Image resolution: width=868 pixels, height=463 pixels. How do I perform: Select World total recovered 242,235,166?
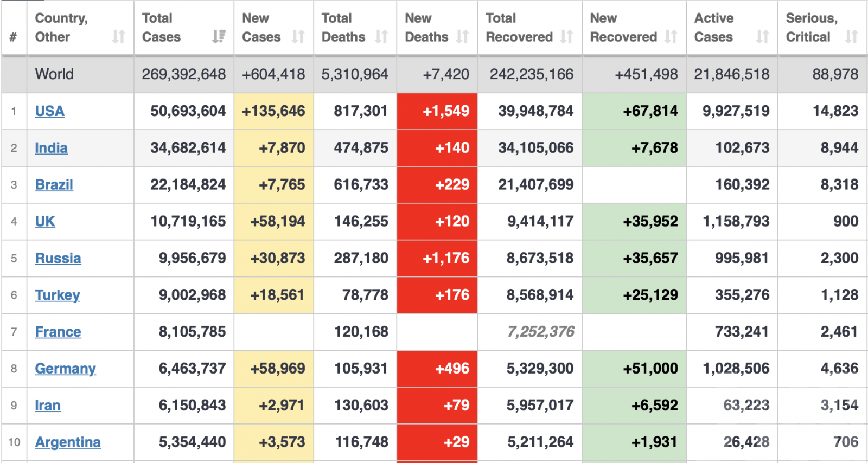(532, 74)
